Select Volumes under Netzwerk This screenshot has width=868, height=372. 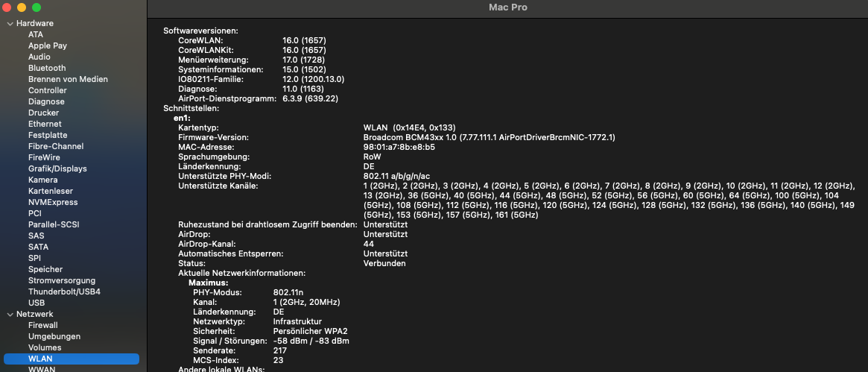coord(45,347)
